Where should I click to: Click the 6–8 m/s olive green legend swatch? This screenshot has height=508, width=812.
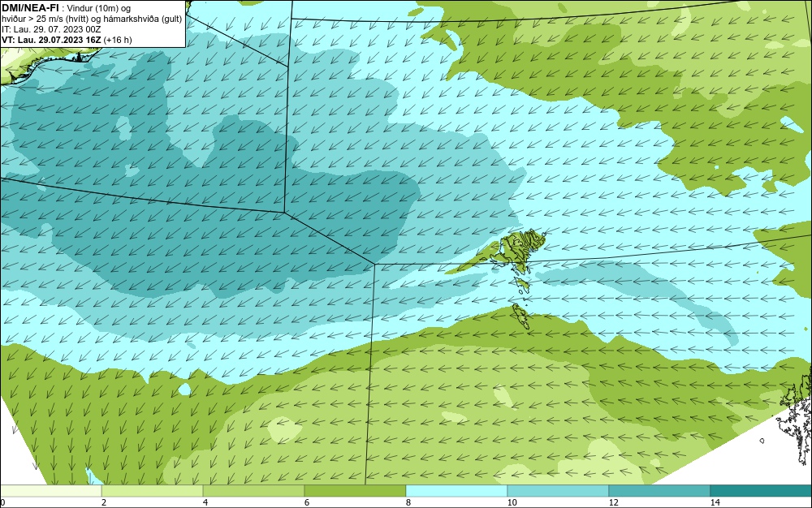pyautogui.click(x=356, y=491)
